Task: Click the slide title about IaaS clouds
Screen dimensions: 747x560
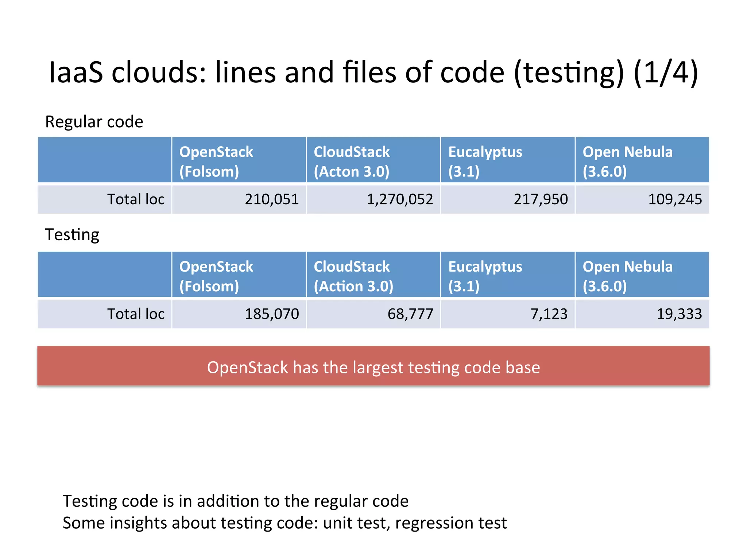Action: [x=373, y=72]
